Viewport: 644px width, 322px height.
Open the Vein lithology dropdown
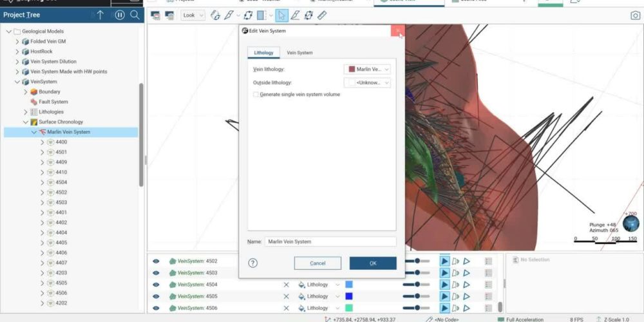[368, 69]
